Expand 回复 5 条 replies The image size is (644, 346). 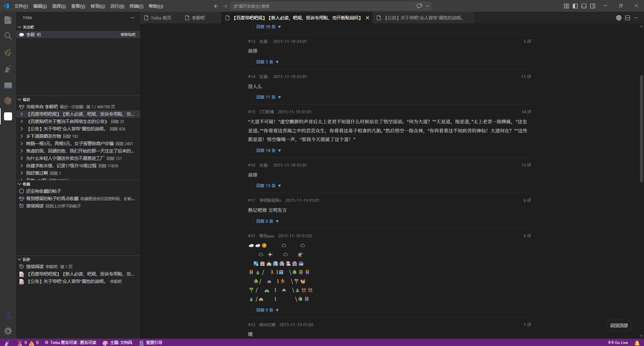coord(267,62)
